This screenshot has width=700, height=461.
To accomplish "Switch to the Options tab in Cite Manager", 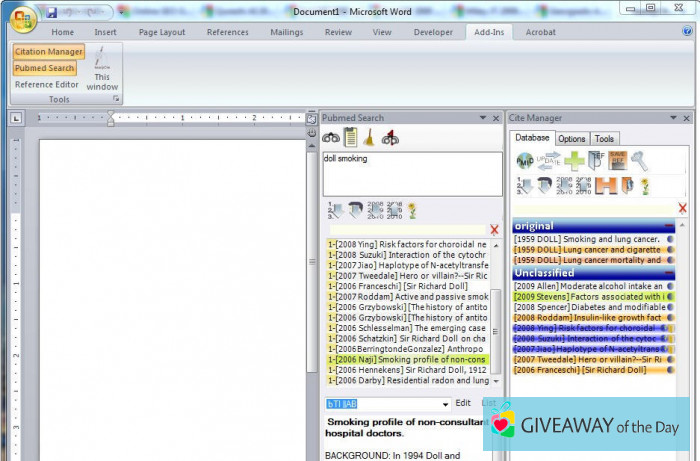I will 572,139.
